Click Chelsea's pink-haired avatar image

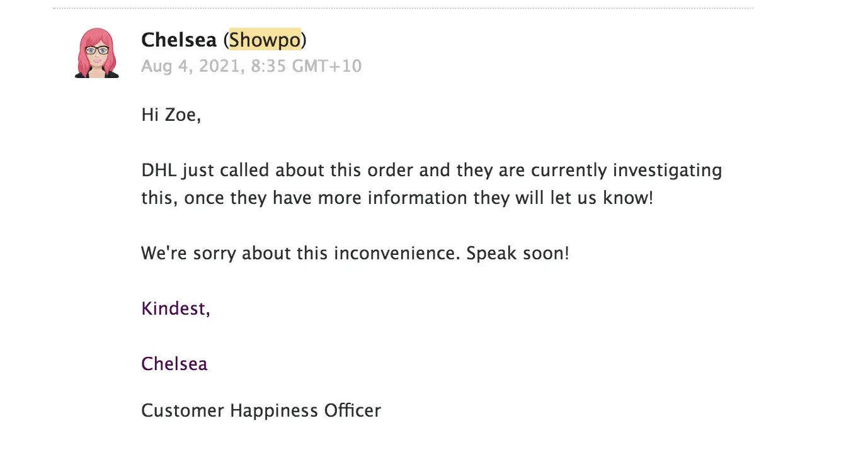[96, 53]
